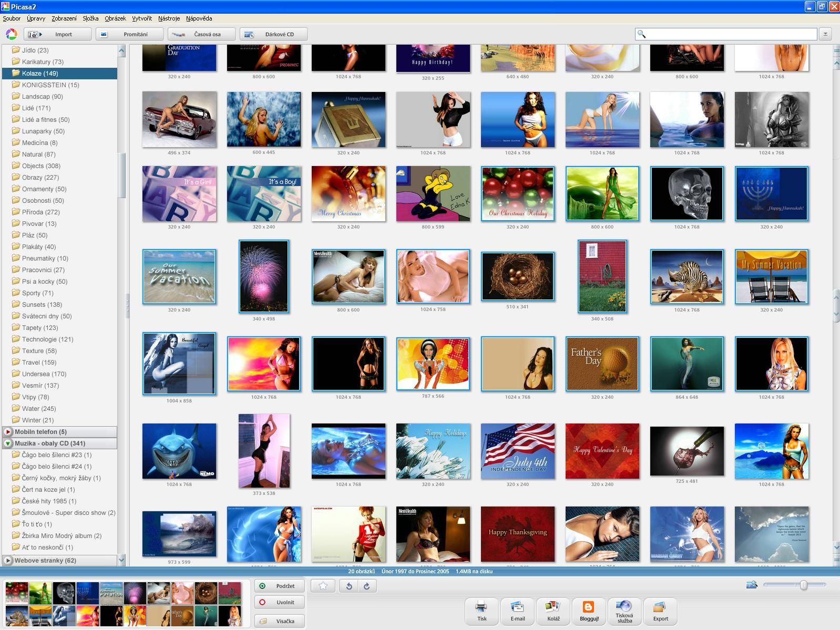This screenshot has width=840, height=630.
Task: Rotate image counter-clockwise
Action: point(349,586)
